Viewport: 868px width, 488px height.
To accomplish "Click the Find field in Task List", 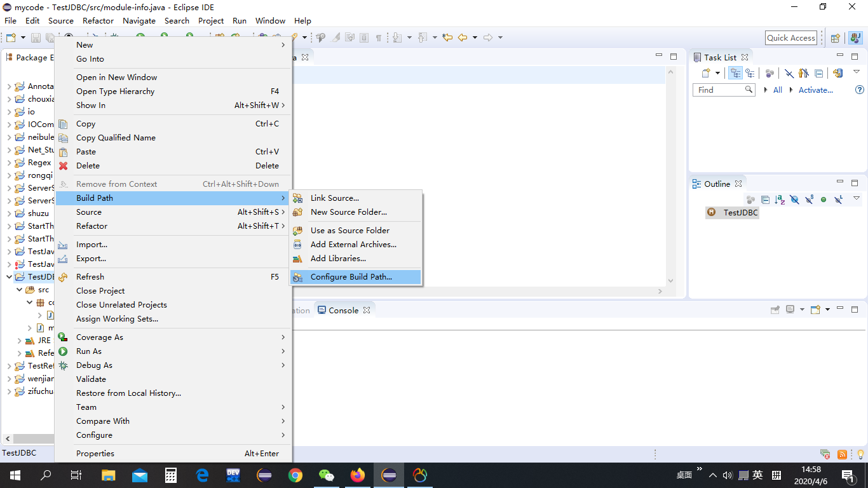I will pyautogui.click(x=724, y=90).
